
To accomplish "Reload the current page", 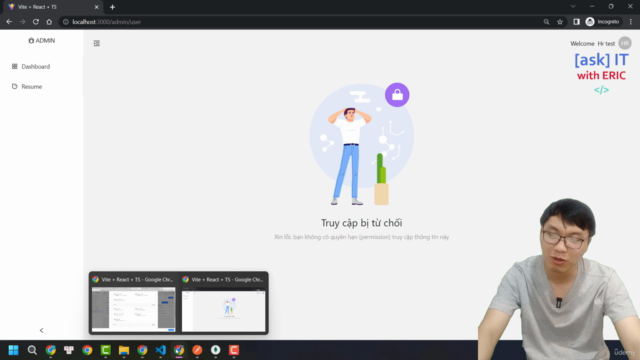I will [36, 22].
